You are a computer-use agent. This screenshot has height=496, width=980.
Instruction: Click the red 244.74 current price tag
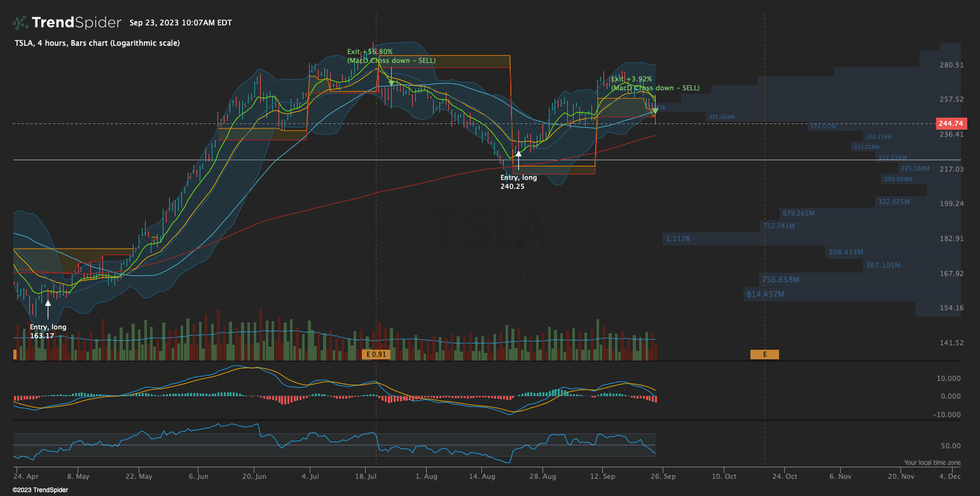(x=950, y=123)
